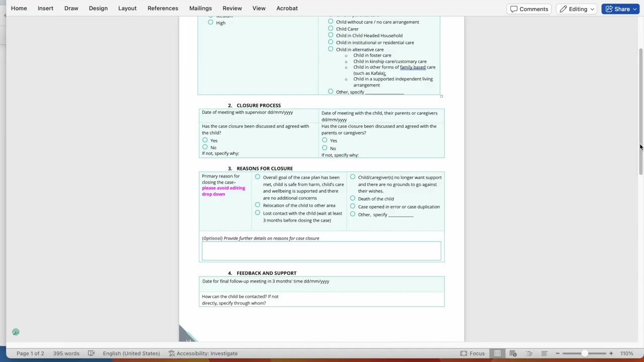Open the Home ribbon tab

(x=19, y=8)
